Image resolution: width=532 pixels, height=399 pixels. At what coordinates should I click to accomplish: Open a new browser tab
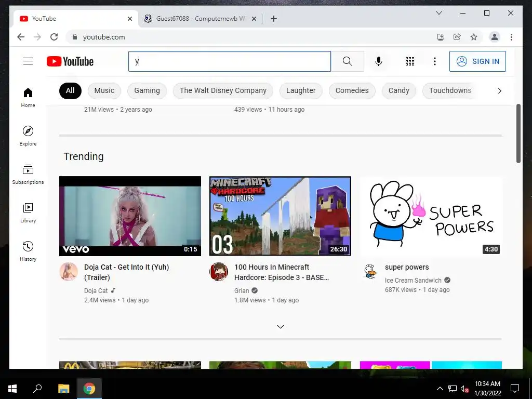coord(273,19)
